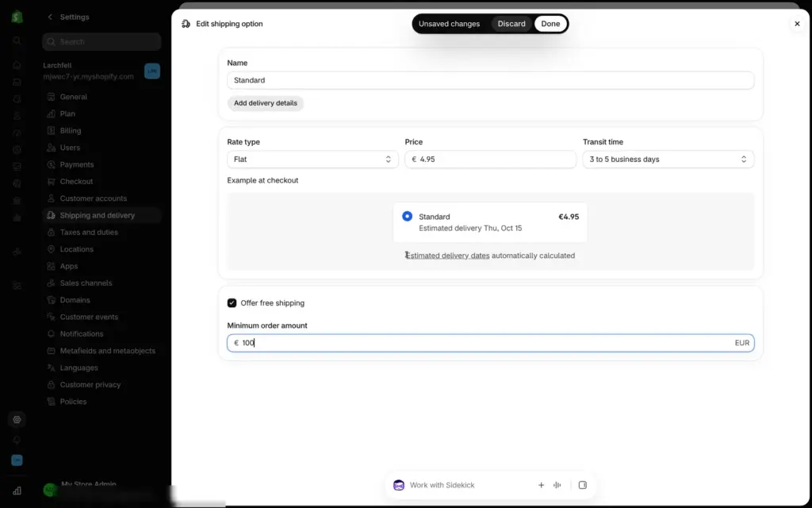The width and height of the screenshot is (812, 508).
Task: Click the Billing icon in settings sidebar
Action: [x=51, y=131]
